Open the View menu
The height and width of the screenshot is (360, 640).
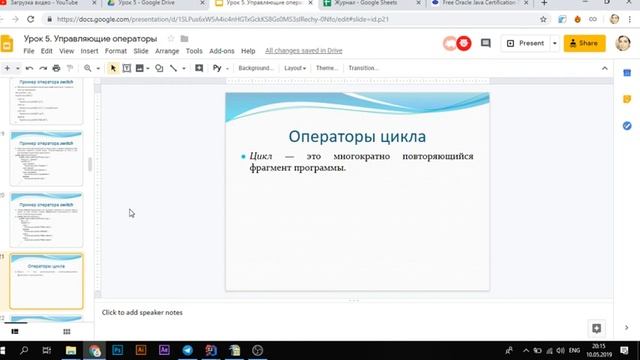coord(67,51)
